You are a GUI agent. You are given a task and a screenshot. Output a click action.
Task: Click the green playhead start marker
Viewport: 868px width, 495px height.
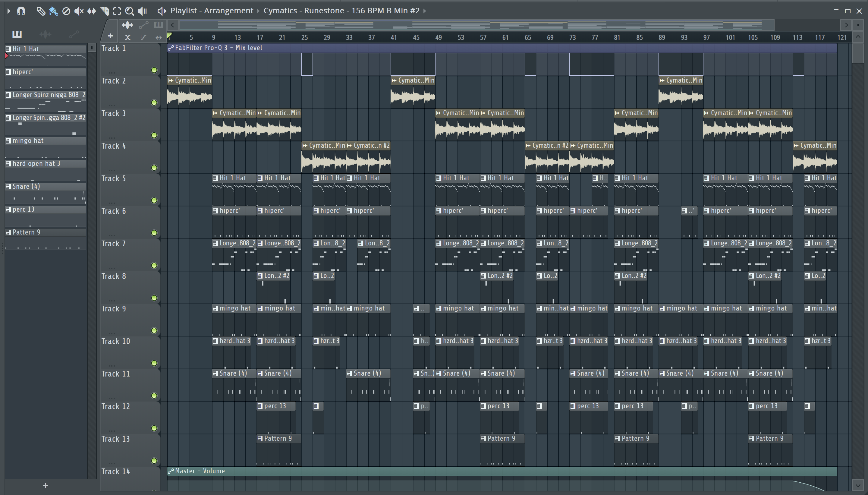(170, 35)
